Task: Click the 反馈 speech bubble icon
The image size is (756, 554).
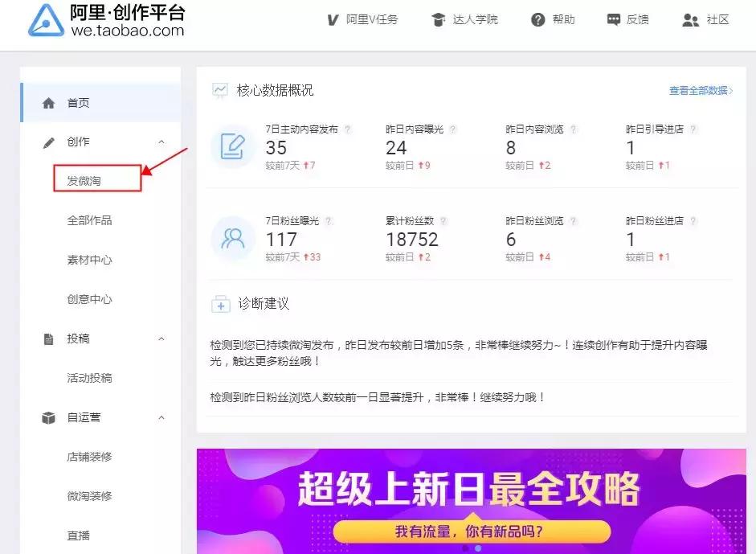Action: [615, 19]
